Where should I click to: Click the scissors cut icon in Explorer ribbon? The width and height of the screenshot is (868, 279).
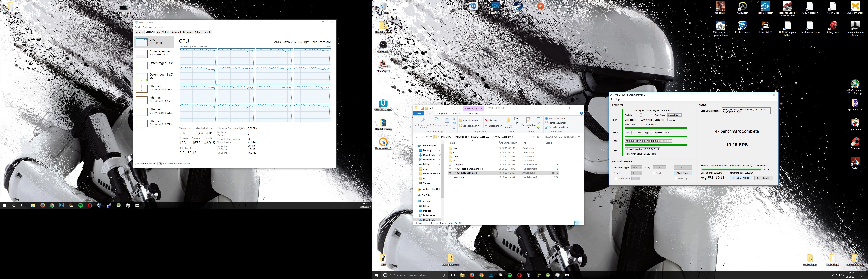point(454,119)
